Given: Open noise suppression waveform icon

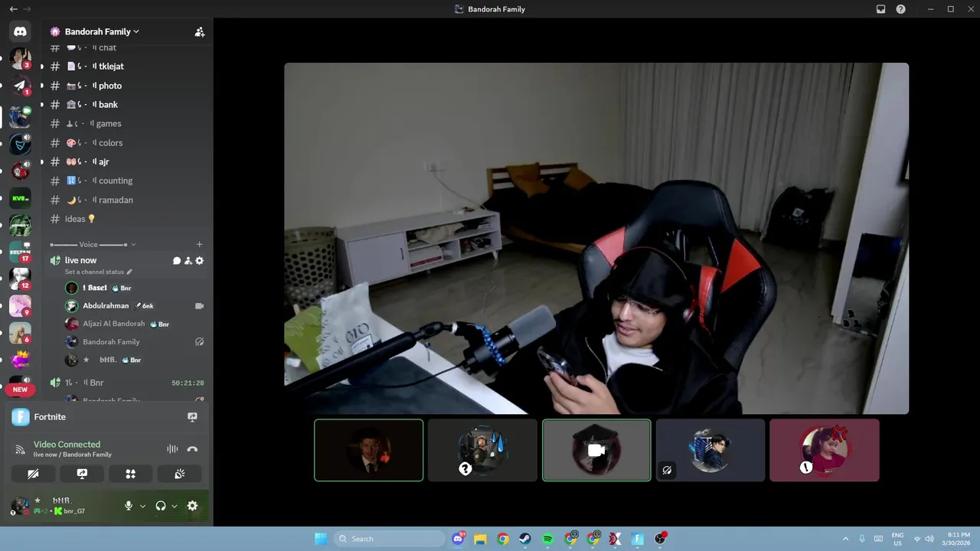Looking at the screenshot, I should click(172, 449).
